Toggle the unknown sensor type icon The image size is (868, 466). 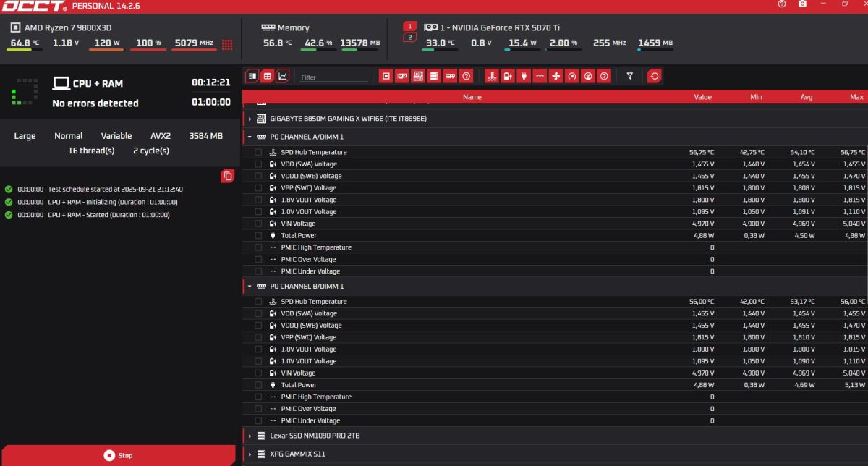[x=604, y=76]
